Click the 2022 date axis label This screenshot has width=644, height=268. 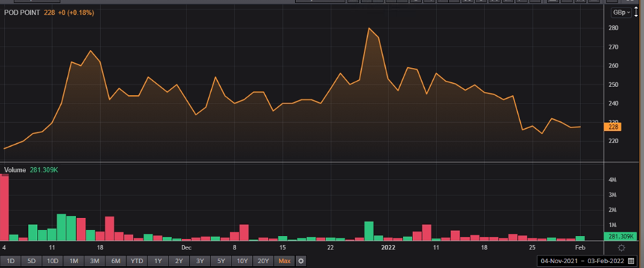coord(388,247)
